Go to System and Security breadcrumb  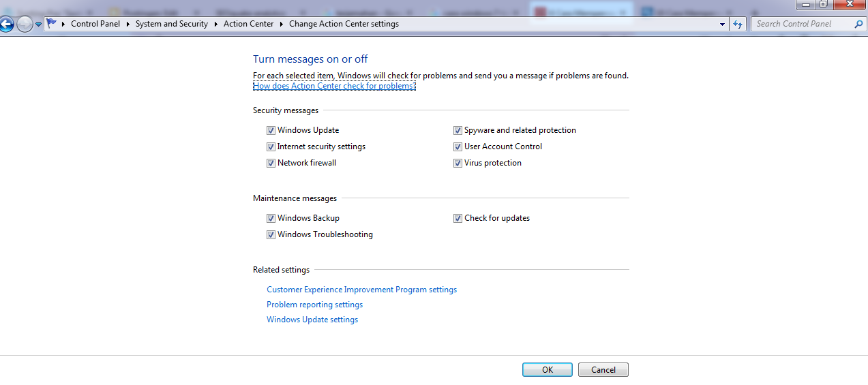pyautogui.click(x=172, y=24)
